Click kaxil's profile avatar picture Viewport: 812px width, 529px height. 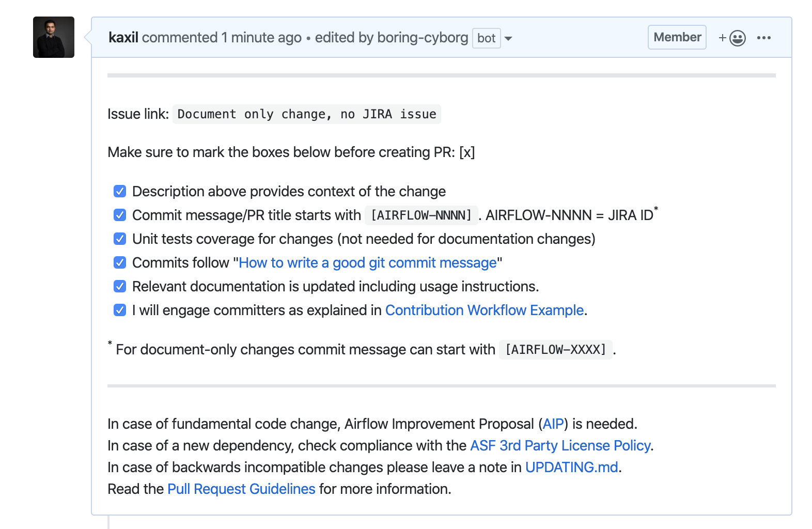coord(54,37)
